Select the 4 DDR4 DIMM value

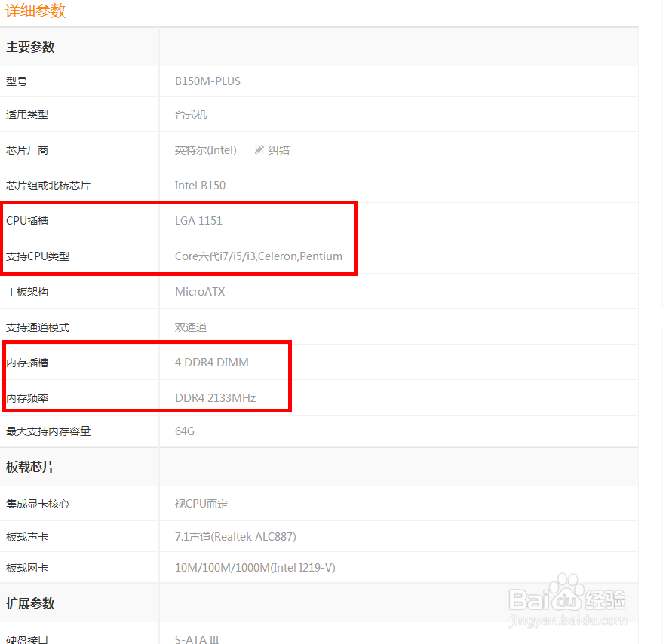[x=212, y=363]
